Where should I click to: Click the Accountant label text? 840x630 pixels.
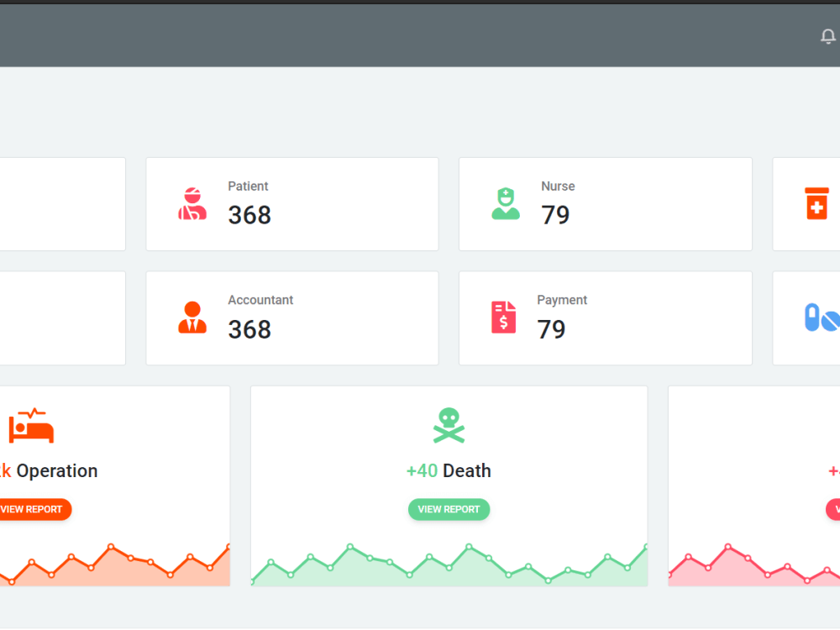[x=260, y=300]
